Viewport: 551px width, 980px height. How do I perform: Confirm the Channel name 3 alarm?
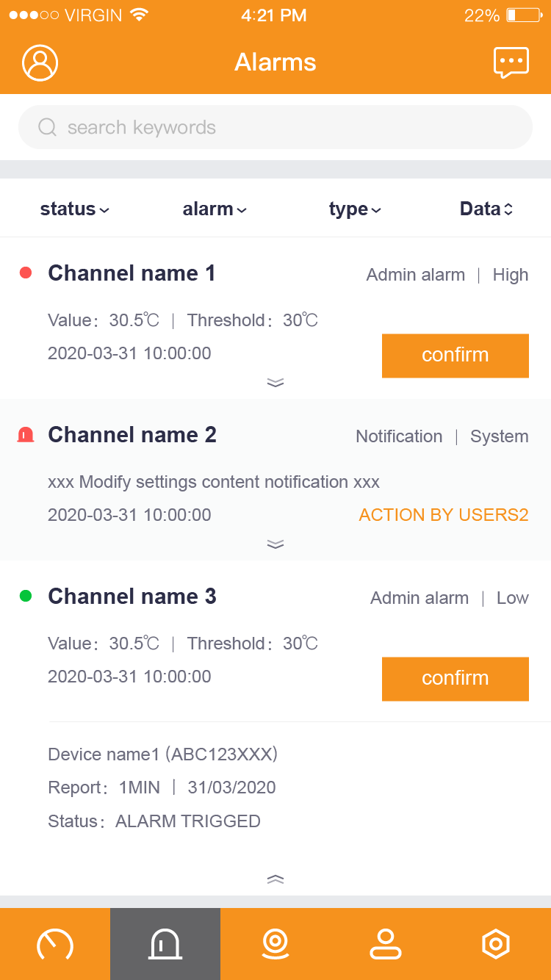(455, 679)
